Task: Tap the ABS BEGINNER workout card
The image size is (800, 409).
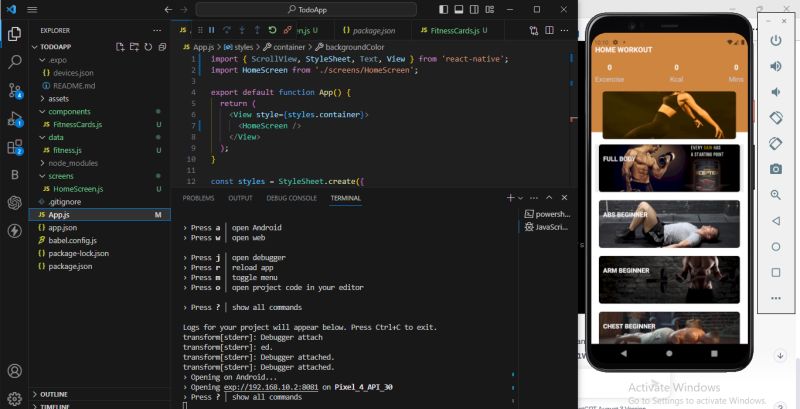Action: pyautogui.click(x=669, y=224)
